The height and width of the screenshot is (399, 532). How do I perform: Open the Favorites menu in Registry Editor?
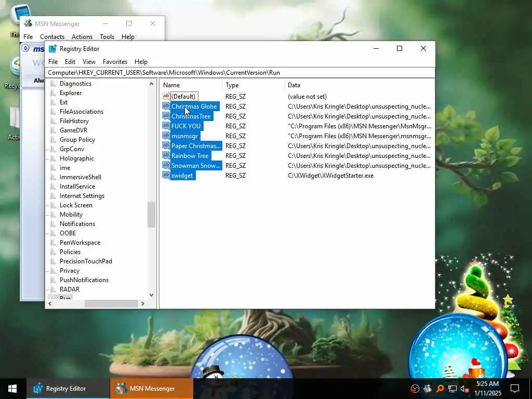click(115, 62)
